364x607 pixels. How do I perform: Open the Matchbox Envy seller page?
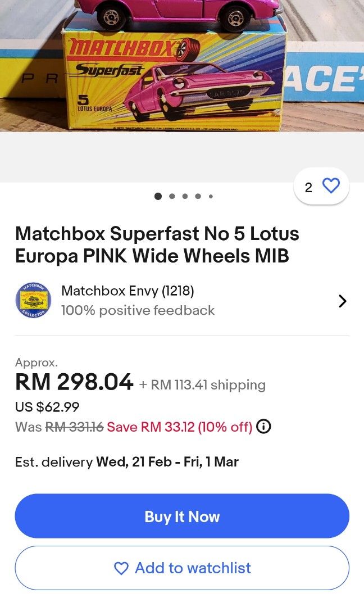pyautogui.click(x=126, y=291)
